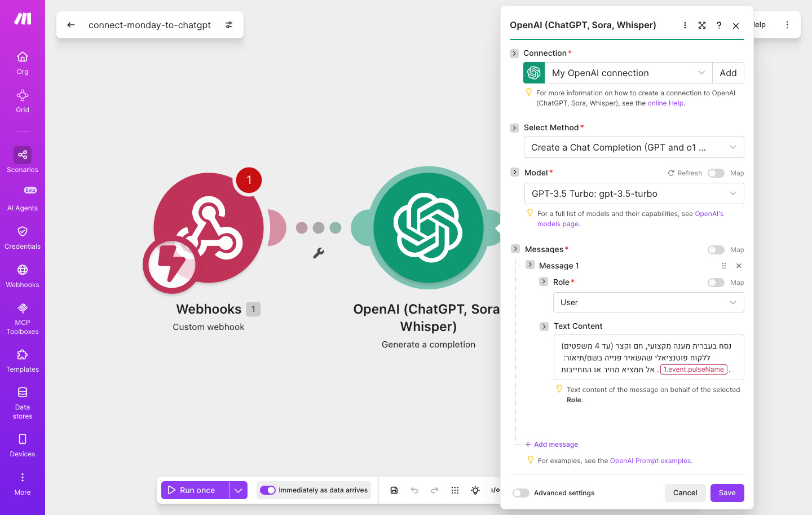Click the scenario name connect-monday-to-chatgpt
Screen dimensions: 812x515
click(x=149, y=25)
